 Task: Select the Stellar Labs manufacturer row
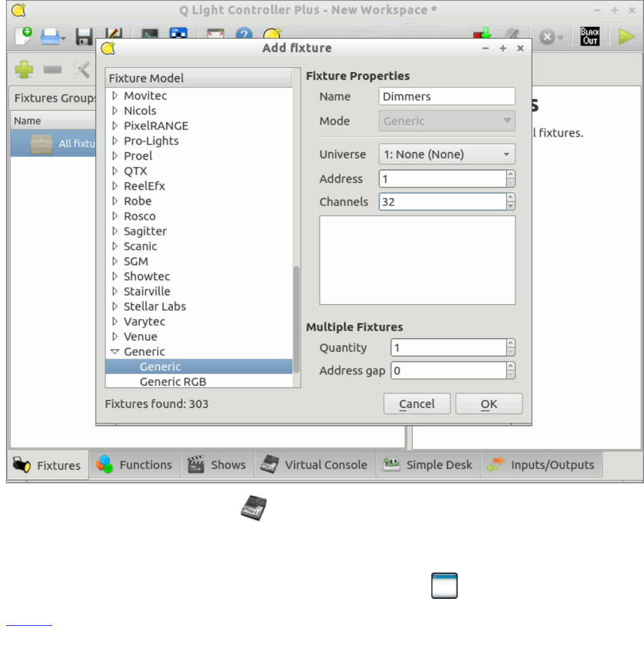pyautogui.click(x=199, y=307)
